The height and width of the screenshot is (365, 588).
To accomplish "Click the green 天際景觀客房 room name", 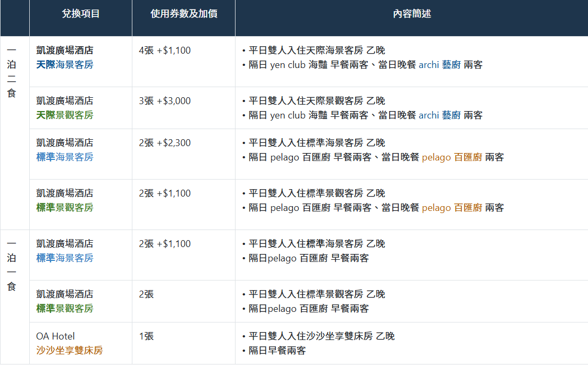I will pos(64,115).
